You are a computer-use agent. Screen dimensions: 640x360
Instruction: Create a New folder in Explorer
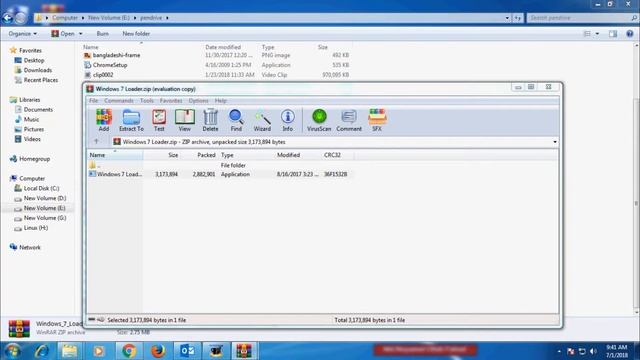(136, 34)
